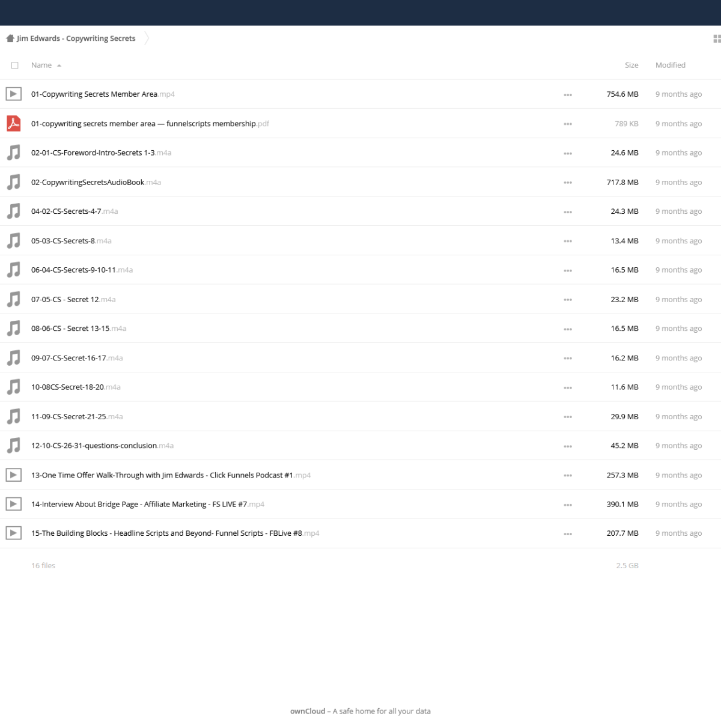Viewport: 721px width, 728px height.
Task: Open actions menu for 10-08CS-Secret-18-20.m4a
Action: coord(568,387)
